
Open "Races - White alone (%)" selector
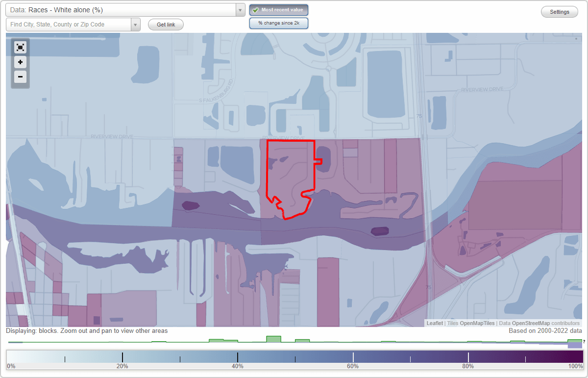tap(122, 9)
